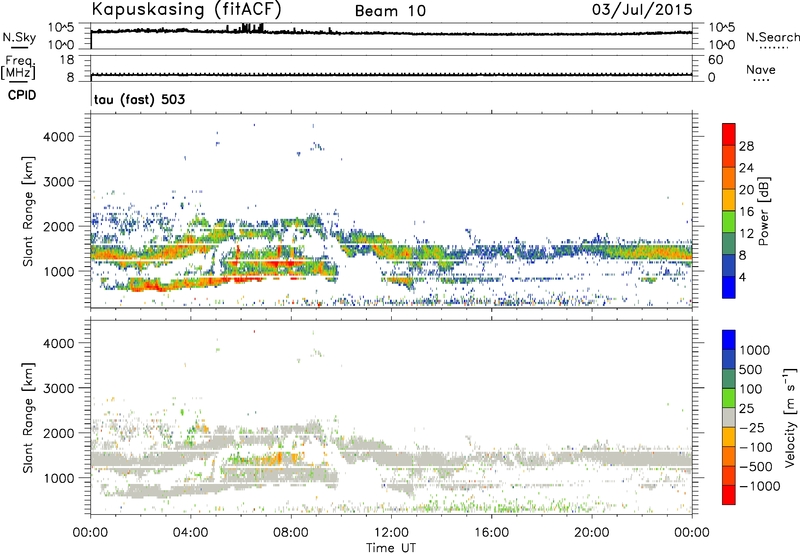This screenshot has height=554, width=800.
Task: Click the '3000' tick on the velocity panel's range axis
Action: point(59,388)
